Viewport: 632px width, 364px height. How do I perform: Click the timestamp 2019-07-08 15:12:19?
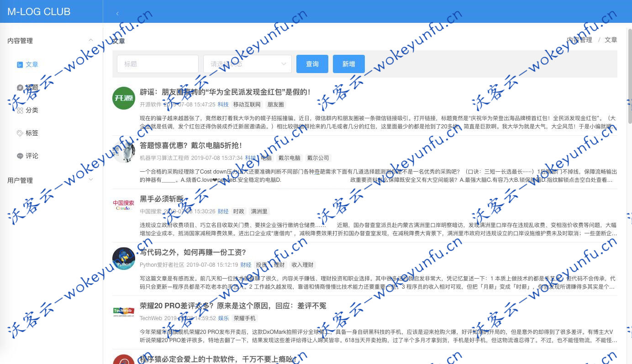tap(212, 265)
